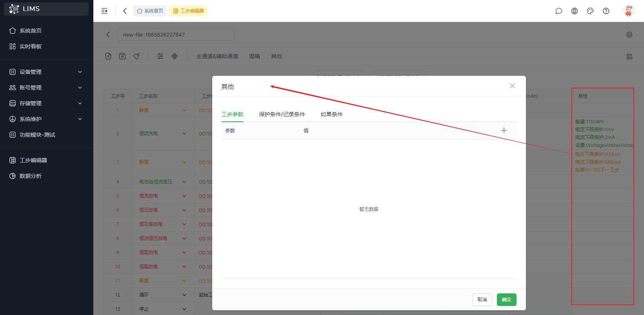Click the clear/brush toolbar icon

point(136,56)
